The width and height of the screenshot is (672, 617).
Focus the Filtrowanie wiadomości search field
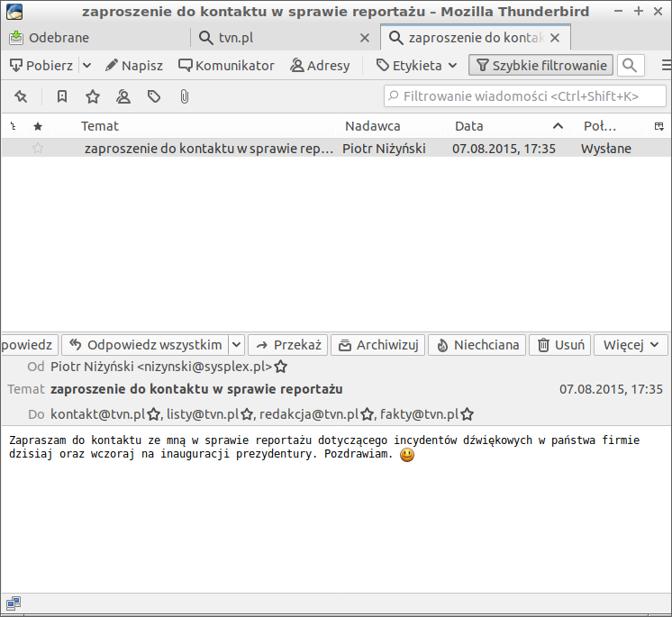[525, 96]
